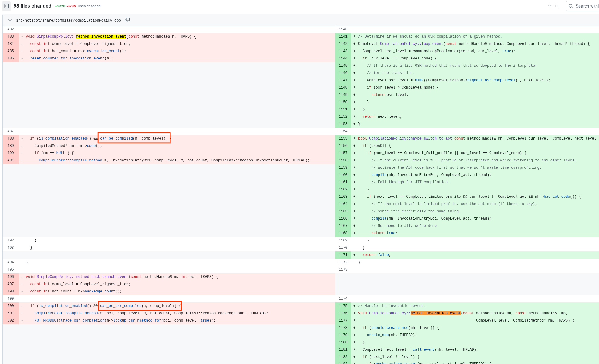Click the 98 files changed heading

click(32, 6)
